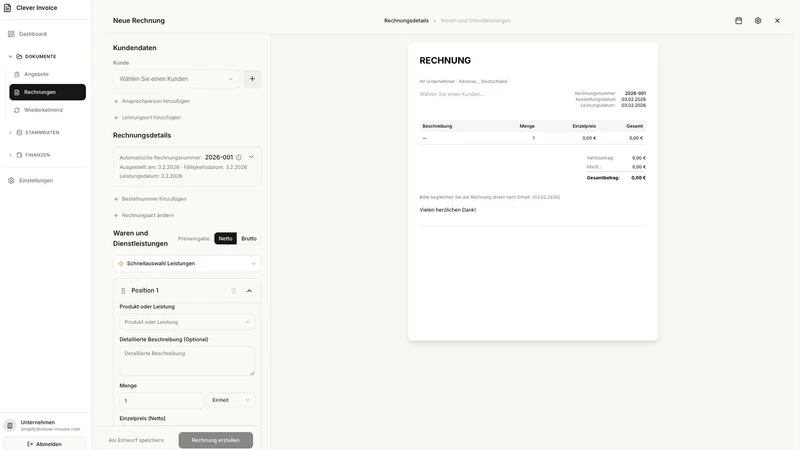
Task: Expand the Finanzen sidebar group
Action: tap(10, 155)
